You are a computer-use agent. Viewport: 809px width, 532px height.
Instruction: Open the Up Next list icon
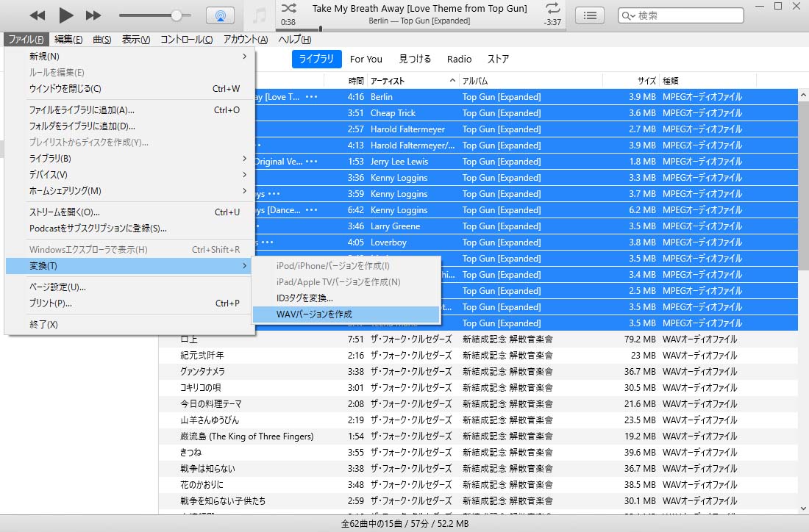pos(590,15)
